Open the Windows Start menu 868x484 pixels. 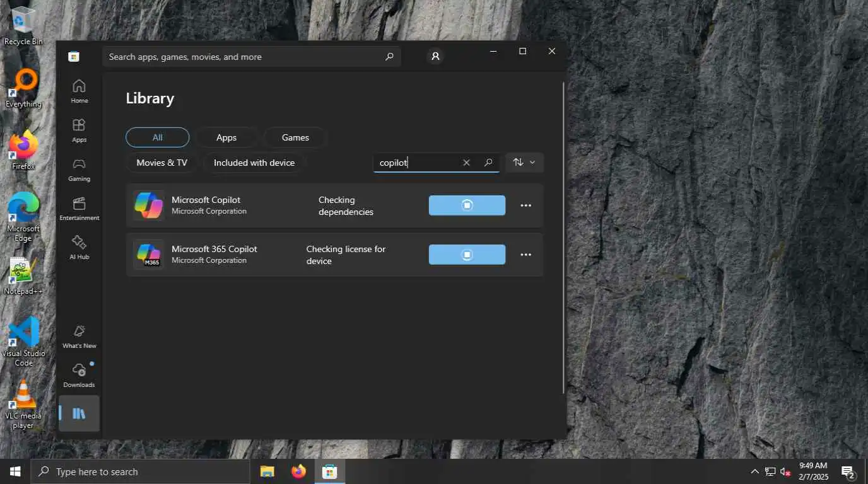pyautogui.click(x=15, y=471)
